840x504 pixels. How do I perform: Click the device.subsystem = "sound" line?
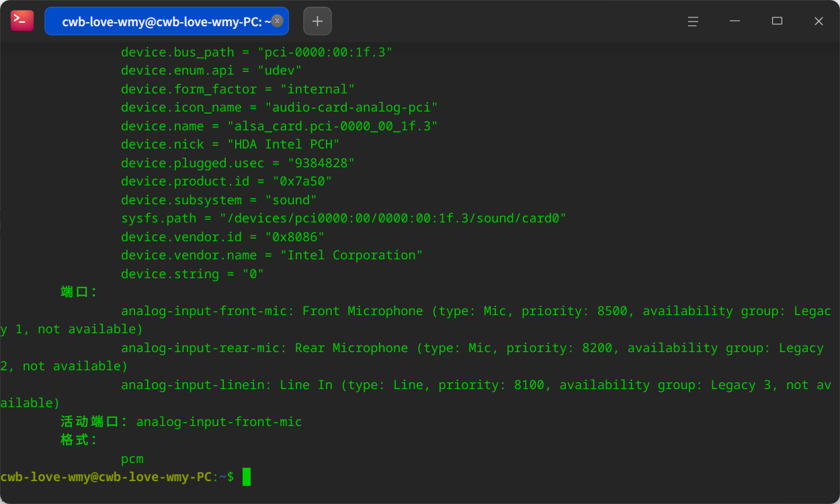point(219,200)
